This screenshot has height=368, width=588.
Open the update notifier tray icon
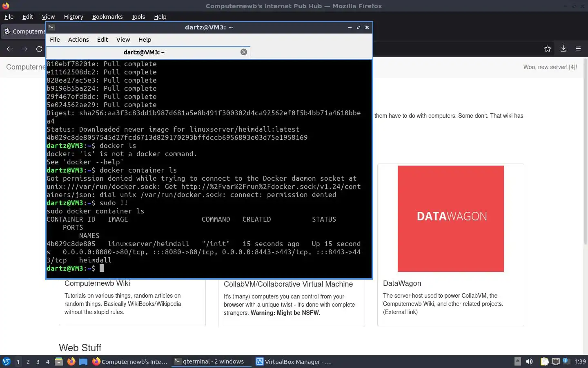[x=566, y=361]
